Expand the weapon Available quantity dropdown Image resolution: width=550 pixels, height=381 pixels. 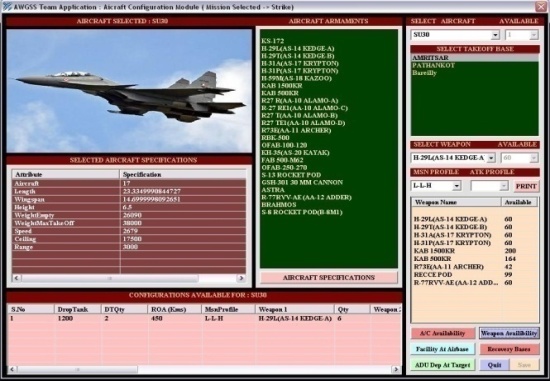pyautogui.click(x=534, y=158)
